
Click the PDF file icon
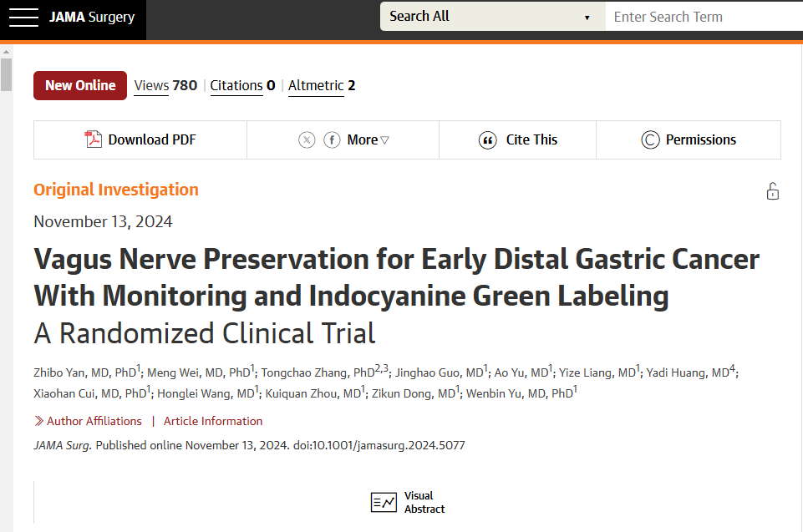point(94,139)
